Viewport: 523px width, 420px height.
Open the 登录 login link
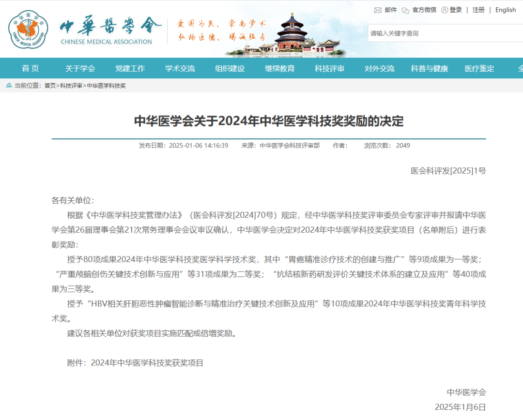(x=456, y=10)
